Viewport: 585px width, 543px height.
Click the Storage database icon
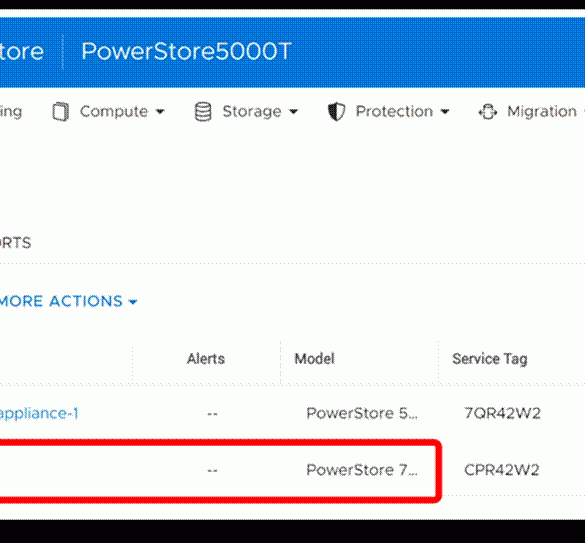(203, 112)
